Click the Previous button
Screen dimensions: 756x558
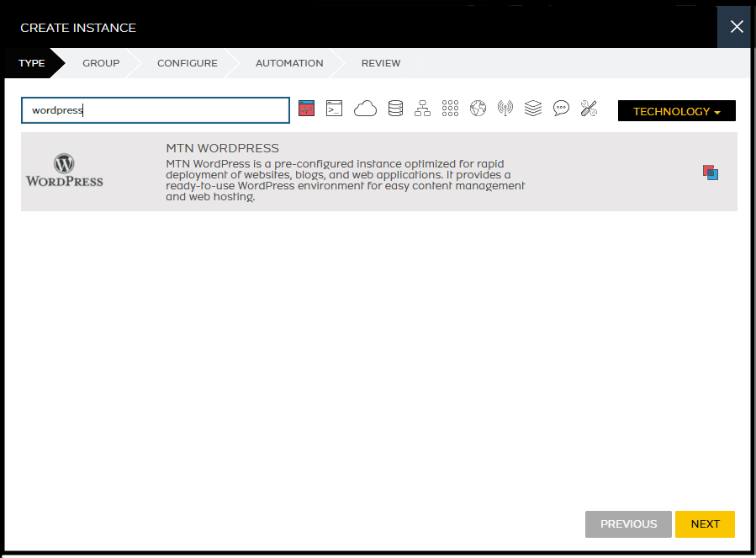pyautogui.click(x=628, y=524)
